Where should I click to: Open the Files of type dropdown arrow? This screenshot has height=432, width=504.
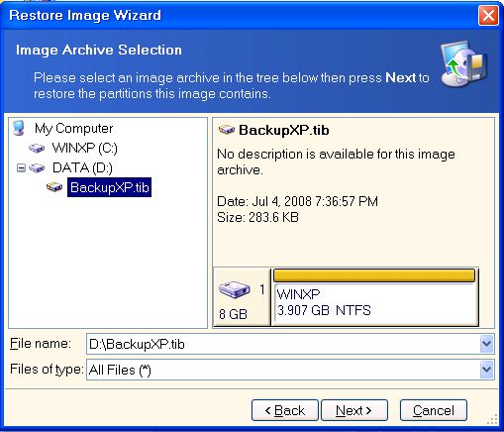click(x=486, y=370)
